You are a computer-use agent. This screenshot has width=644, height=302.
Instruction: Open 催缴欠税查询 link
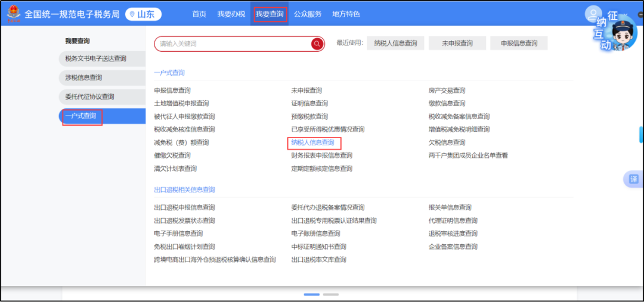coord(172,155)
